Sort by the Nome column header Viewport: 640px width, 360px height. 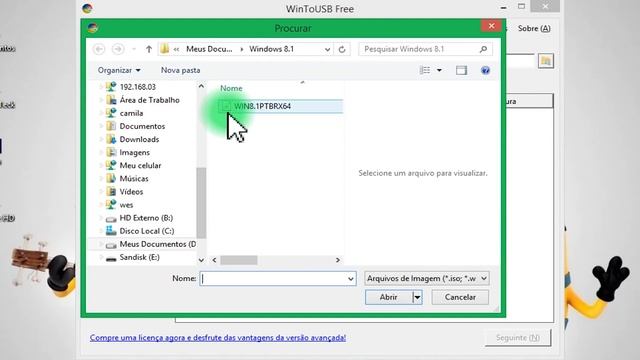231,88
